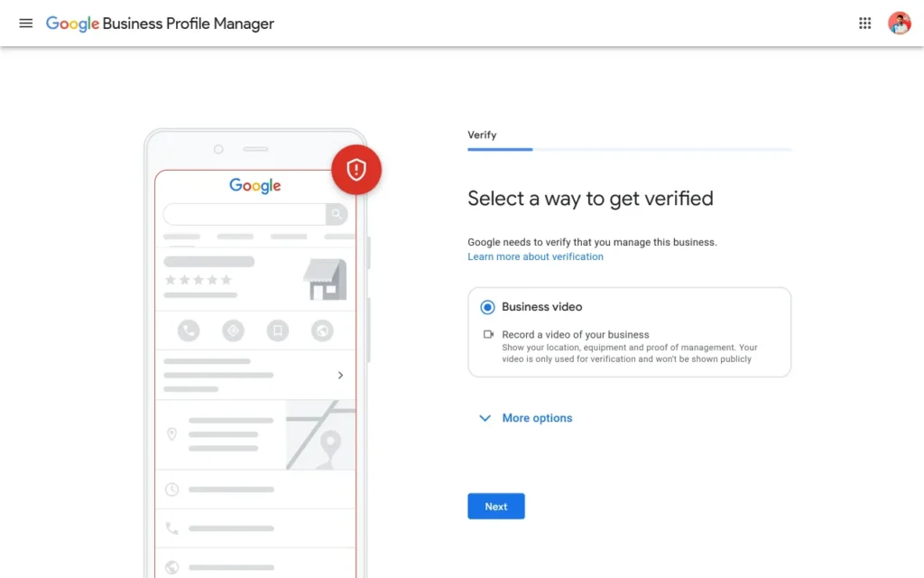Click the Google logo in phone illustration
Viewport: 924px width, 578px height.
point(255,186)
